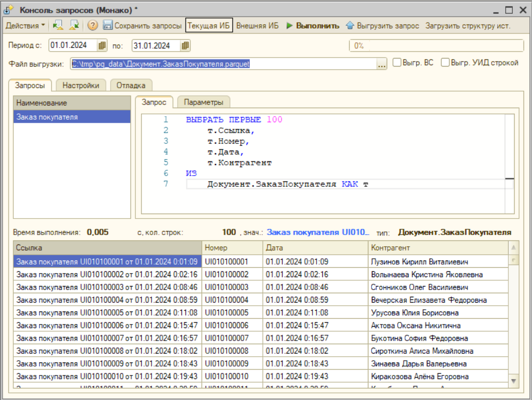Open the 'Действия' dropdown menu
This screenshot has width=532, height=400.
click(x=25, y=25)
